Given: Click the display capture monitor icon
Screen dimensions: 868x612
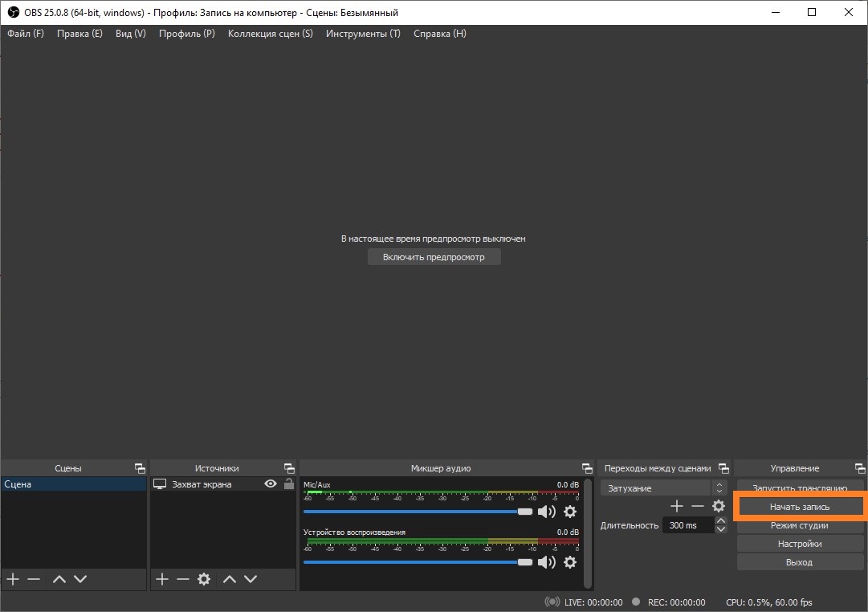Looking at the screenshot, I should 160,484.
